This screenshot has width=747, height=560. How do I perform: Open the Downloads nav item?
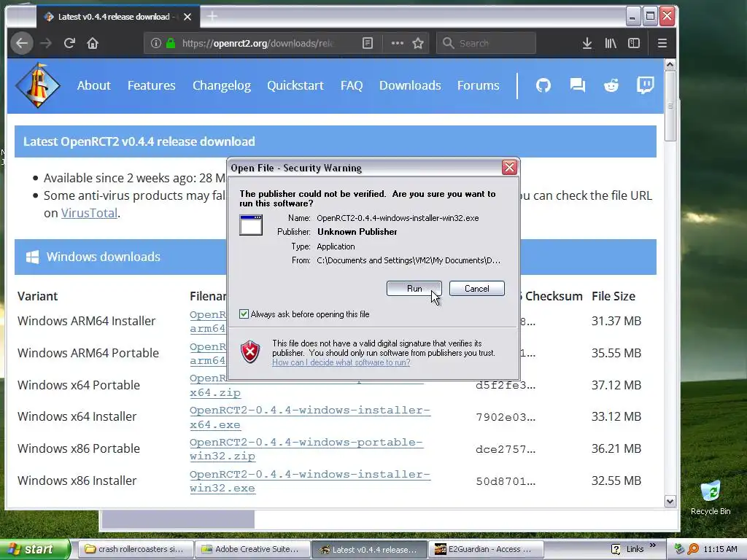(410, 85)
